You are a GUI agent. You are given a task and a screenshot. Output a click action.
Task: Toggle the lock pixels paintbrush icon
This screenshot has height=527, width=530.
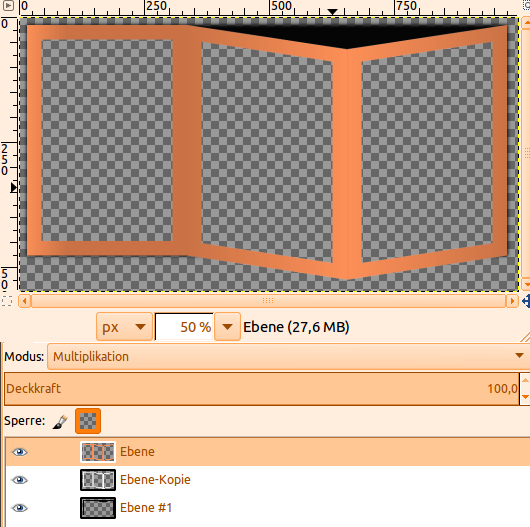[60, 422]
